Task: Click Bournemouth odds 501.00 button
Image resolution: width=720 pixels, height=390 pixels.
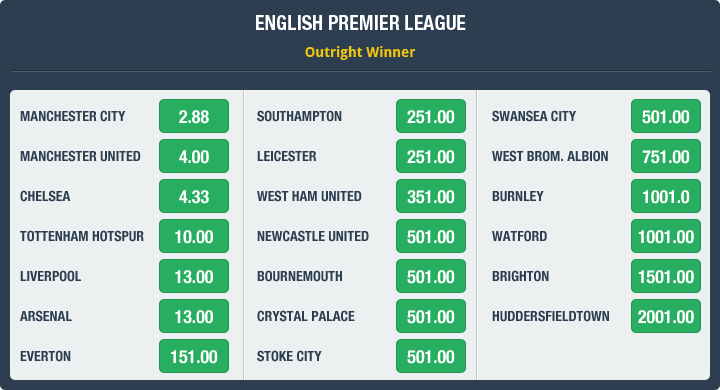Action: pos(431,276)
